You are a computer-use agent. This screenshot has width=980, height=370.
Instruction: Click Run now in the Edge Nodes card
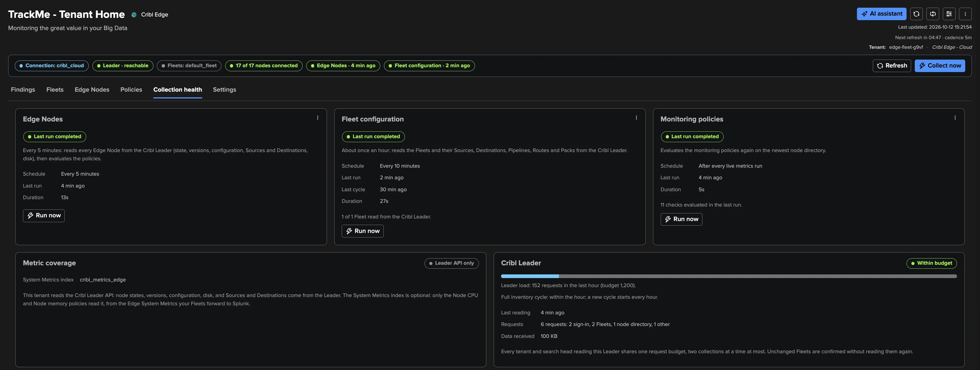(x=44, y=215)
